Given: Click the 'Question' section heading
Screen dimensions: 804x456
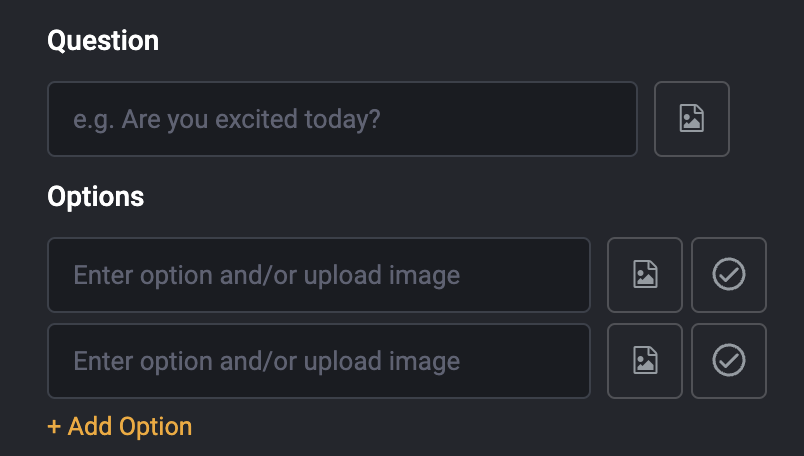Looking at the screenshot, I should pos(103,41).
